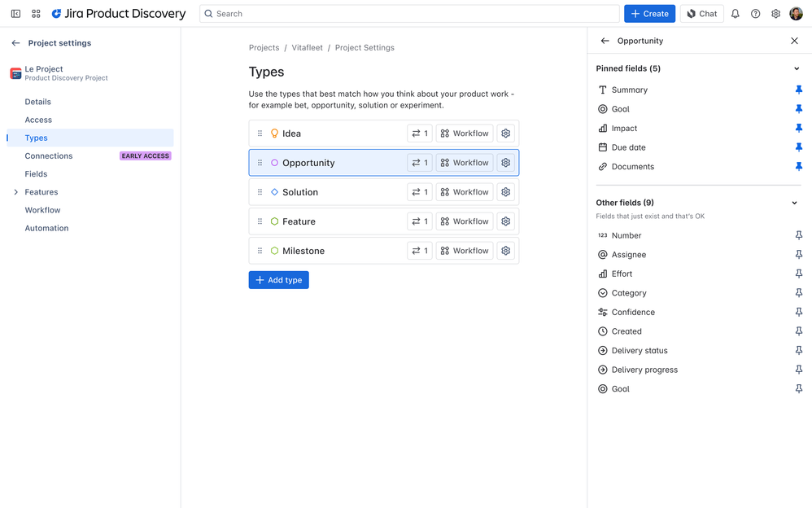Select the Feature type's green hexagon icon
This screenshot has height=508, width=812.
coord(274,221)
